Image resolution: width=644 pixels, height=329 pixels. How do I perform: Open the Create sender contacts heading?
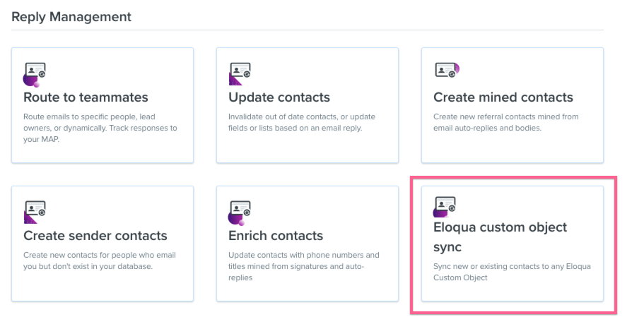[95, 236]
